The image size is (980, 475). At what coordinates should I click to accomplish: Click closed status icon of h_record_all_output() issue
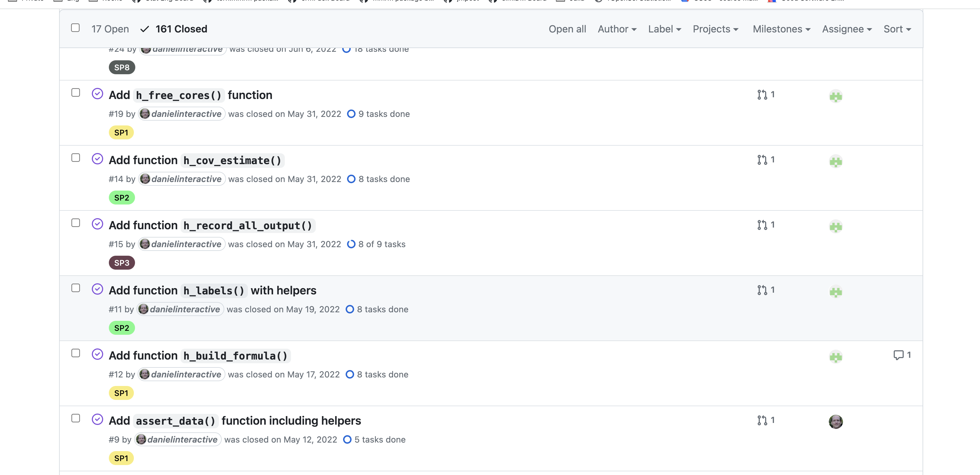[x=97, y=224]
